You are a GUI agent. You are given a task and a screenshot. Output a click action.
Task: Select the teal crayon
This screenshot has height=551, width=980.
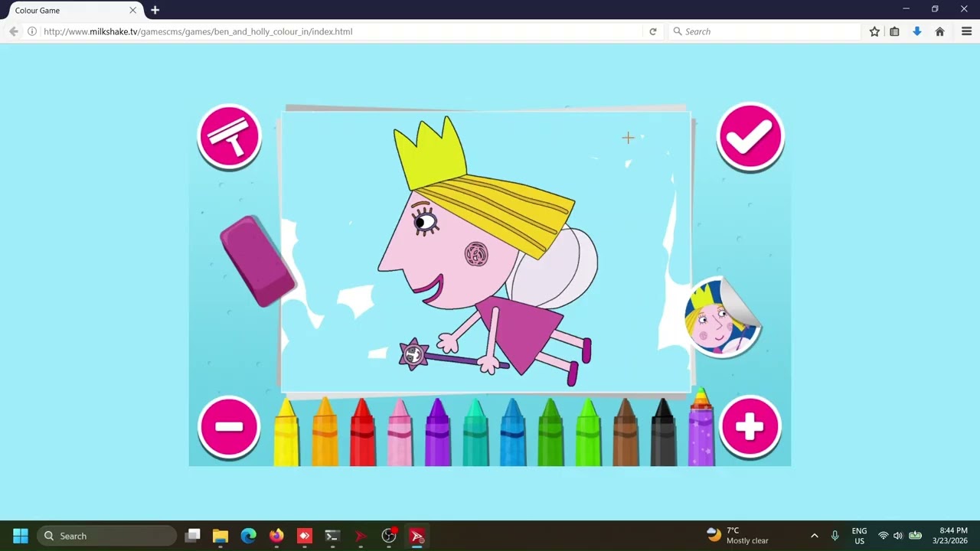coord(475,432)
